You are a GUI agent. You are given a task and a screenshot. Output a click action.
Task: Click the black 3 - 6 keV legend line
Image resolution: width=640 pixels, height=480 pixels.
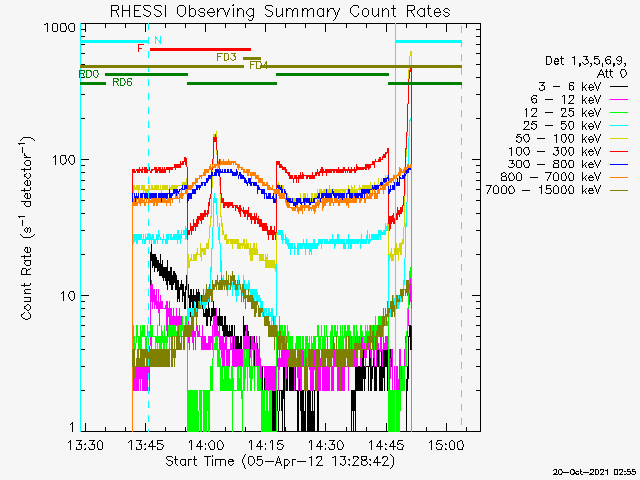pos(619,87)
